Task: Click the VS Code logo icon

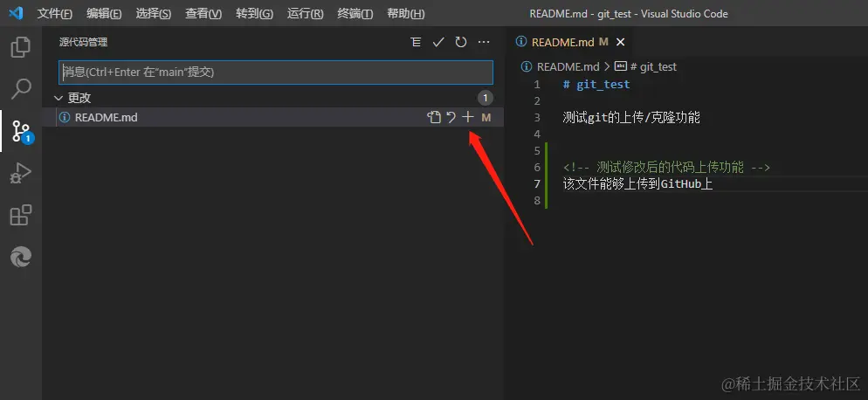Action: pos(16,13)
